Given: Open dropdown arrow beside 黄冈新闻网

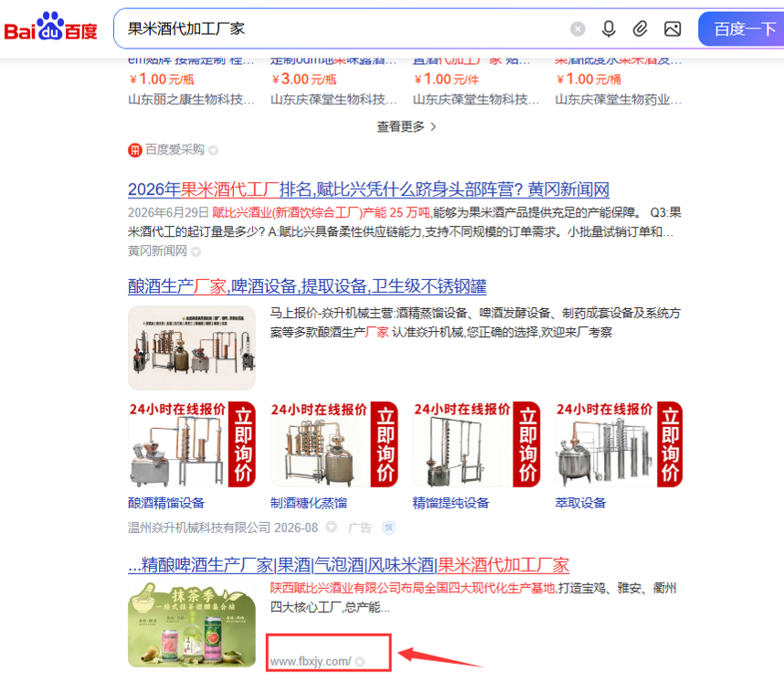Looking at the screenshot, I should (196, 251).
